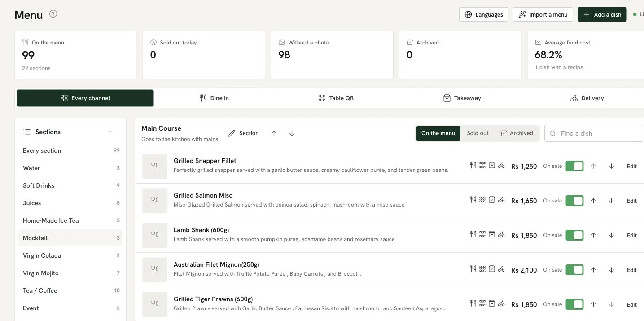Click QR code icon on Lamb Shank row
The height and width of the screenshot is (321, 644).
pyautogui.click(x=482, y=234)
